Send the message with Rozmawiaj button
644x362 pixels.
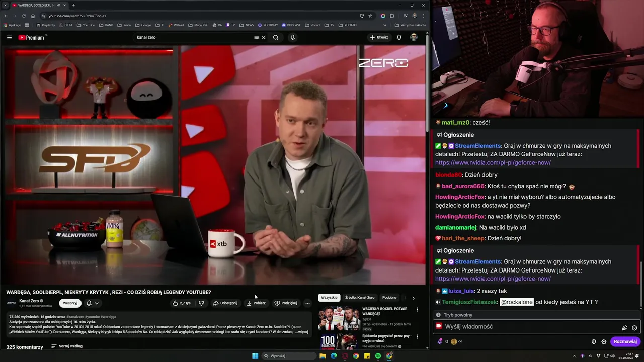coord(625,341)
